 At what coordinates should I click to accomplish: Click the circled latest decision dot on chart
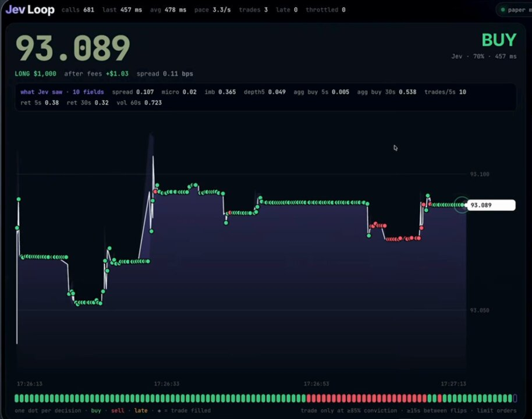click(x=462, y=205)
